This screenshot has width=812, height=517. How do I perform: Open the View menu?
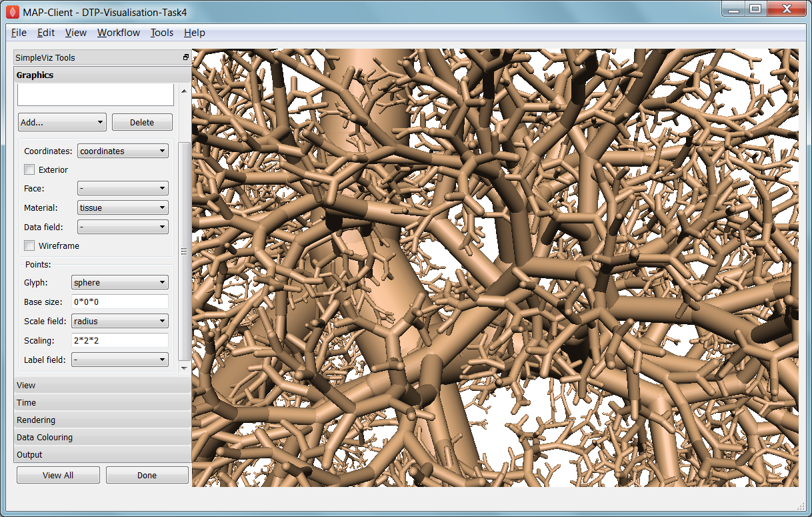pyautogui.click(x=76, y=33)
